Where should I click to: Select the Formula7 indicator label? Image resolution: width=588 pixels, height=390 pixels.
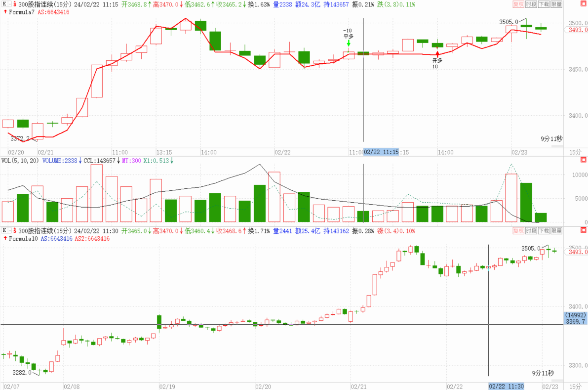tap(22, 12)
